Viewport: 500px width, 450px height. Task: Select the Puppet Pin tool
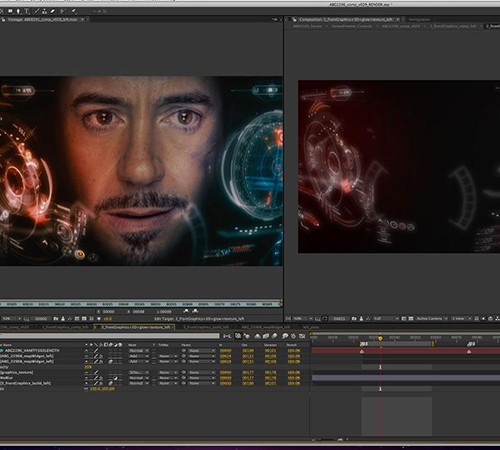pyautogui.click(x=74, y=12)
